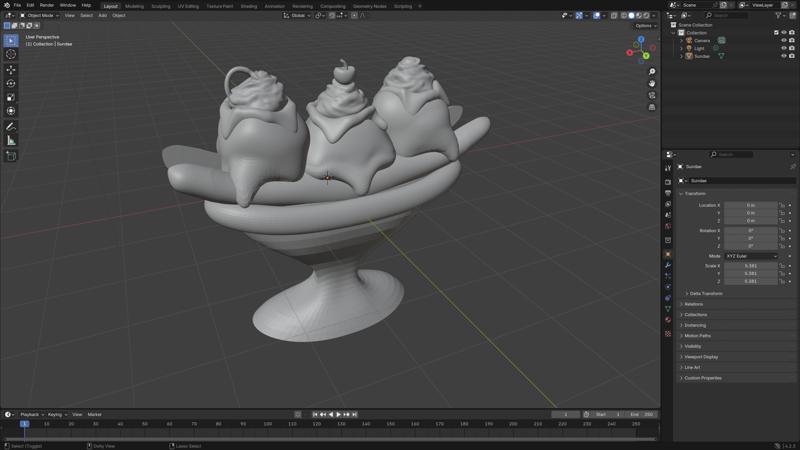Choose the Rotate tool

11,83
